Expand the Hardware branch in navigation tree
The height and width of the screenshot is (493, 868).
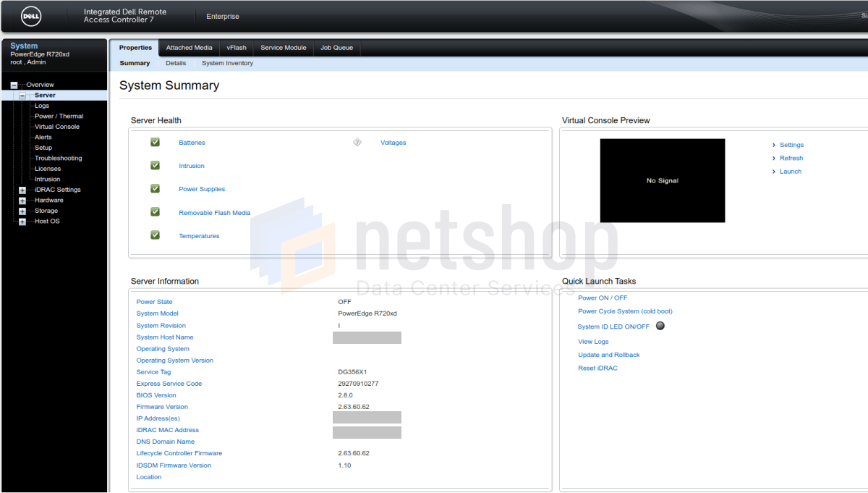pos(21,200)
